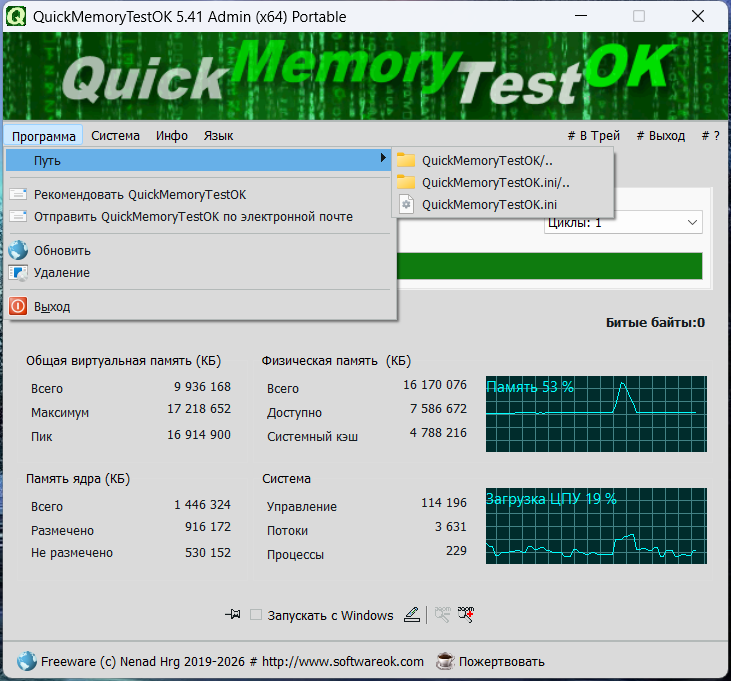This screenshot has height=681, width=731.
Task: Click the Загрузка ЦПУ 19 % graph
Action: click(x=596, y=526)
